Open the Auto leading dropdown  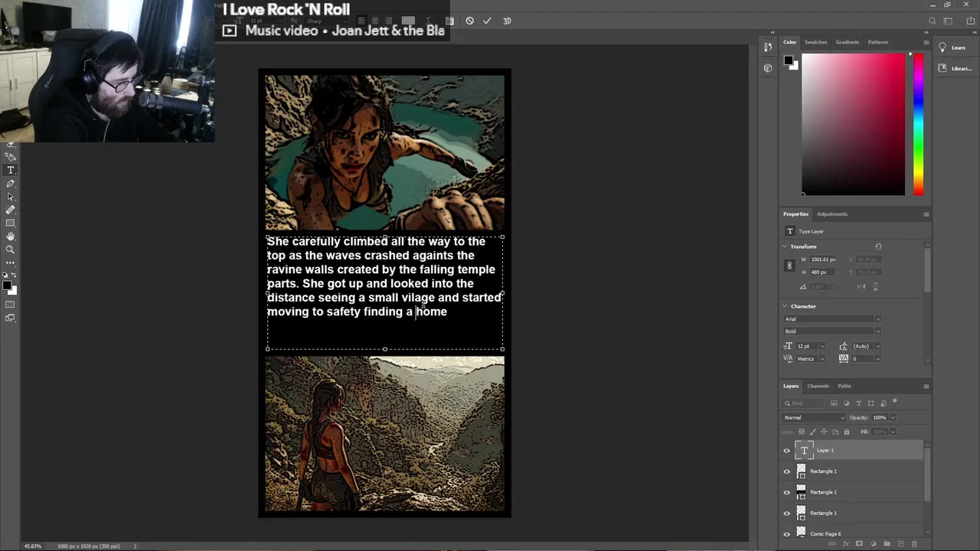[x=877, y=346]
